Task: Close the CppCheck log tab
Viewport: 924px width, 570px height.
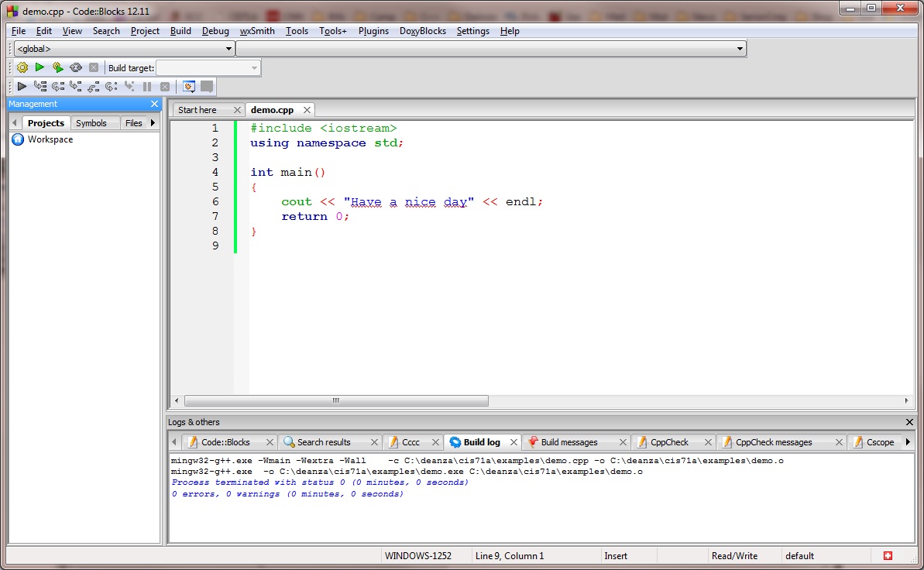Action: pyautogui.click(x=709, y=442)
